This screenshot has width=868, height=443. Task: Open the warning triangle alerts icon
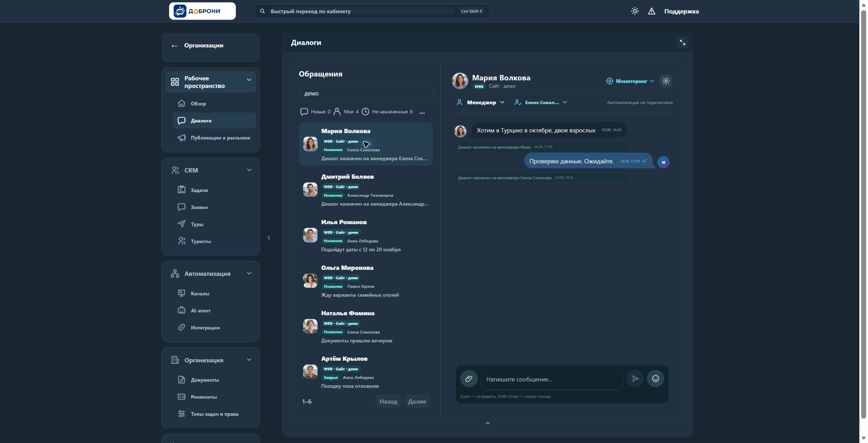click(x=651, y=11)
